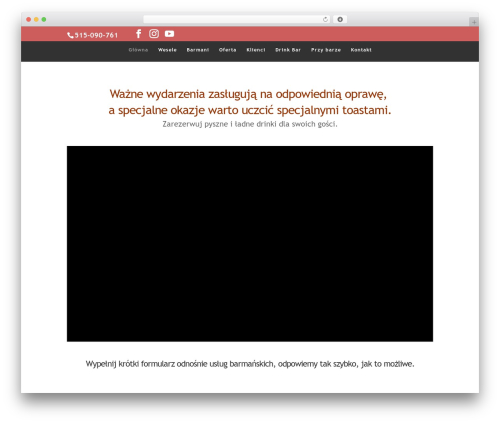Open the Instagram profile icon
Viewport: 500px width, 423px height.
154,34
